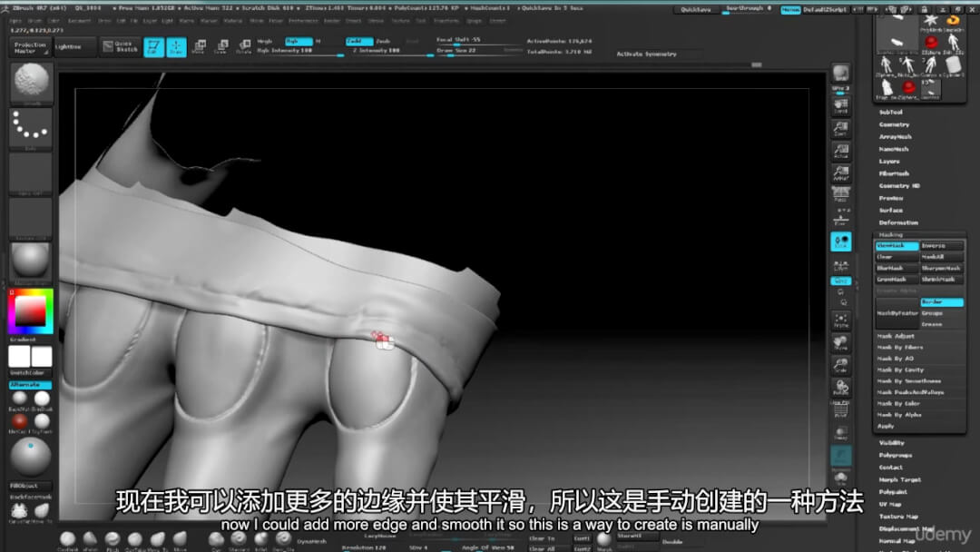This screenshot has width=980, height=552.
Task: Open the Dots stroke type picker
Action: (x=31, y=128)
